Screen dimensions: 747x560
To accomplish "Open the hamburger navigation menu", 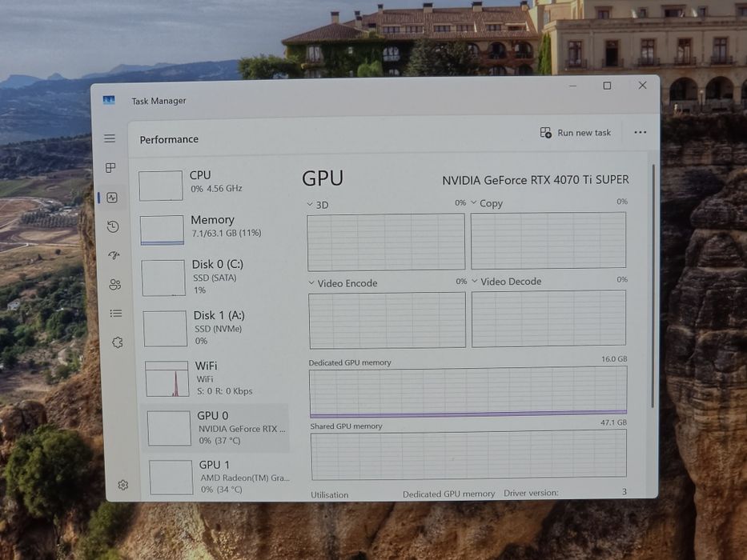I will (110, 138).
